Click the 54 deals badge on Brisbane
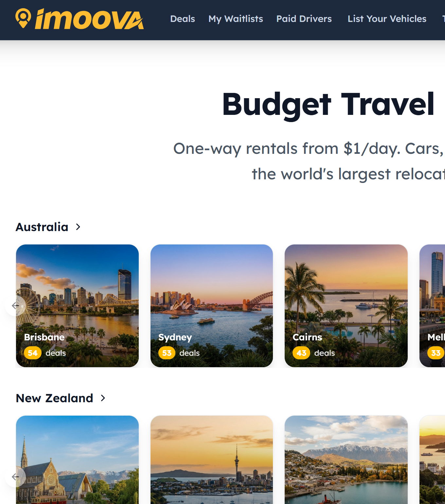The height and width of the screenshot is (504, 445). pyautogui.click(x=33, y=353)
